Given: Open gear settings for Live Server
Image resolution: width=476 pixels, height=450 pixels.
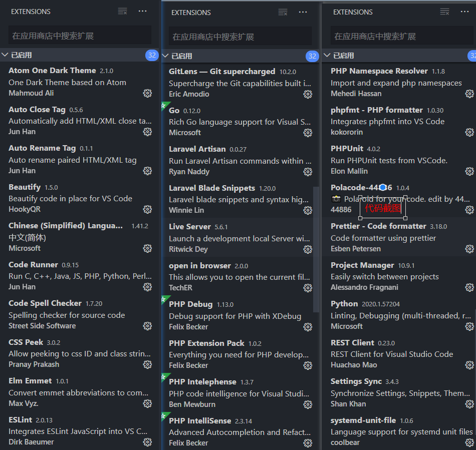Looking at the screenshot, I should (x=308, y=249).
